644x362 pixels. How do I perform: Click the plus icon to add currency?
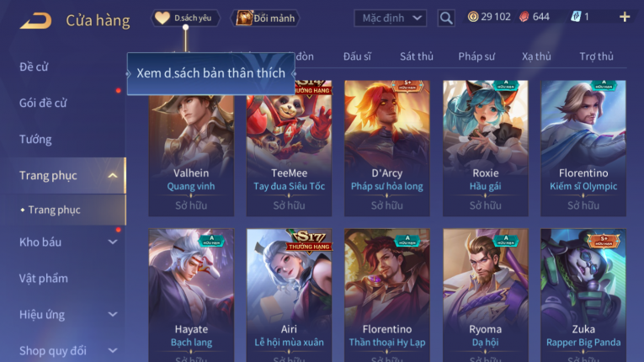tap(625, 17)
